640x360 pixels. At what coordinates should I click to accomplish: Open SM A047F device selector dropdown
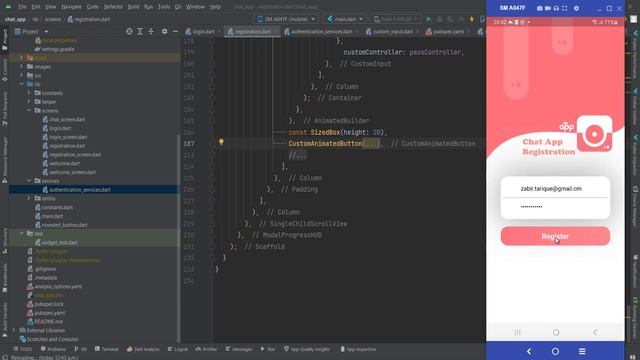pyautogui.click(x=286, y=19)
